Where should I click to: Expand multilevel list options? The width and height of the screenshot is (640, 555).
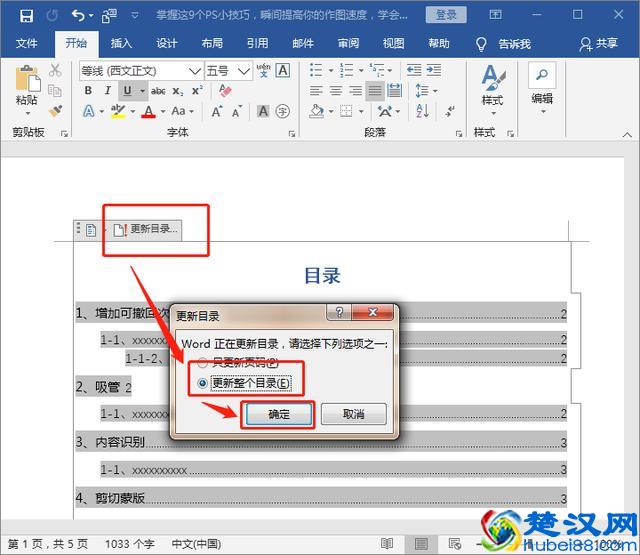390,71
